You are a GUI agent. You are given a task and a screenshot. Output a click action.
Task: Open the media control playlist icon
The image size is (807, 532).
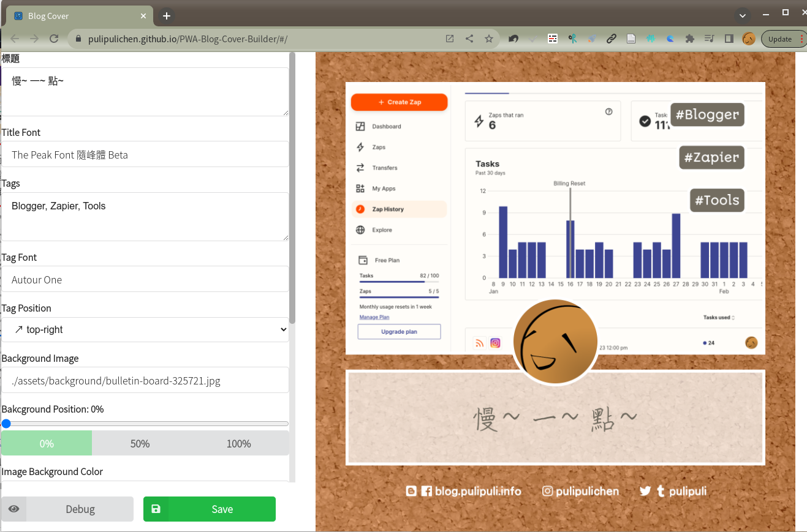(x=710, y=39)
